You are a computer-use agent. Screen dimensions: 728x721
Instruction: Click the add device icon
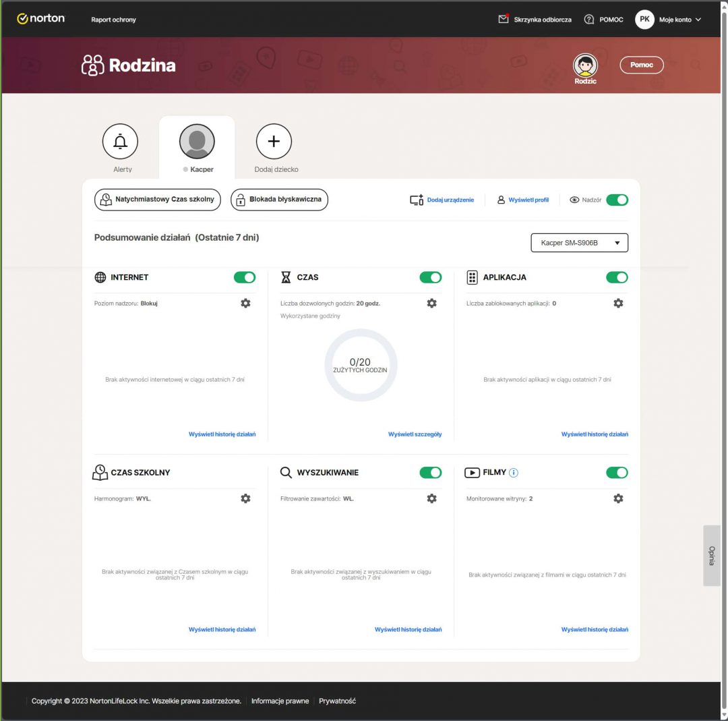[417, 200]
